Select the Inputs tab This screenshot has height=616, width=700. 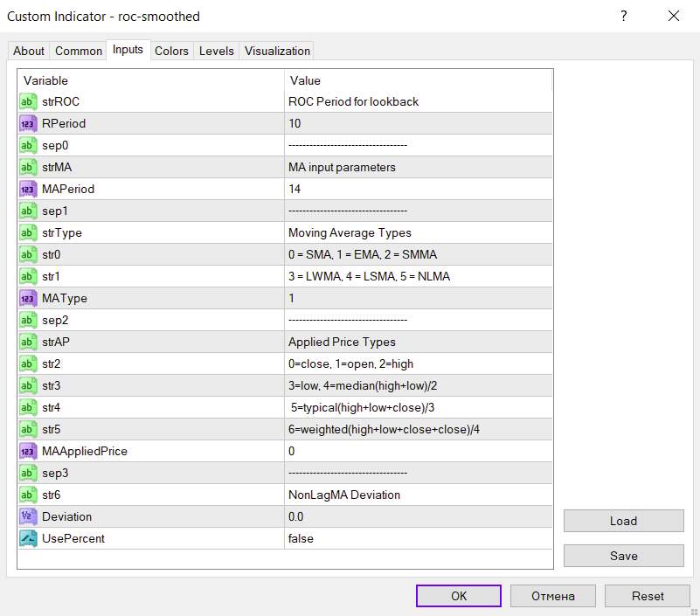tap(128, 50)
